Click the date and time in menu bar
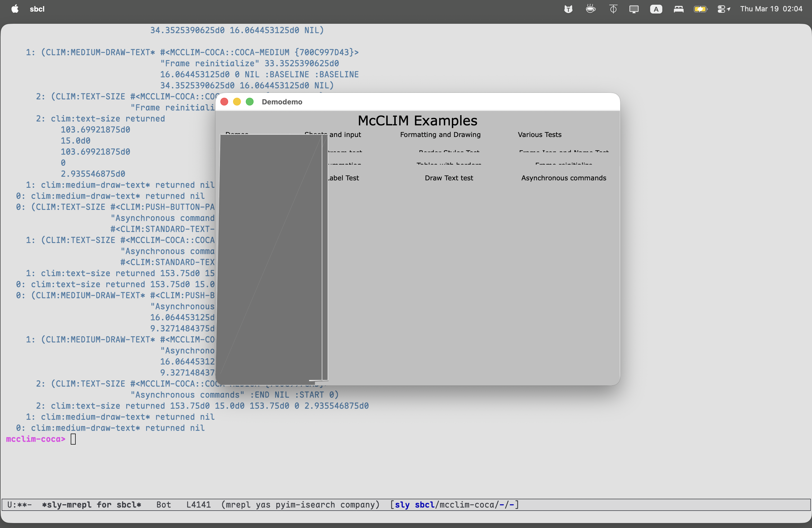Viewport: 812px width, 528px height. [x=771, y=9]
